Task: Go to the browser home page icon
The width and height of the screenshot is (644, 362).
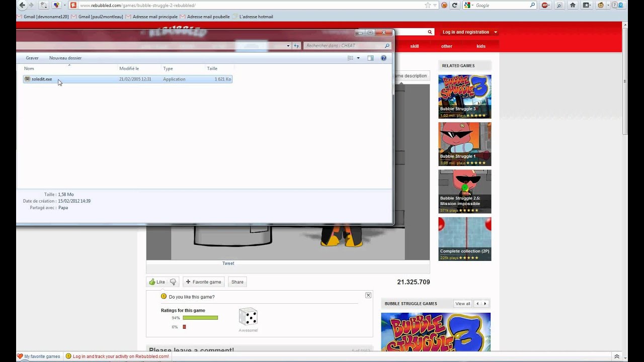Action: coord(573,5)
